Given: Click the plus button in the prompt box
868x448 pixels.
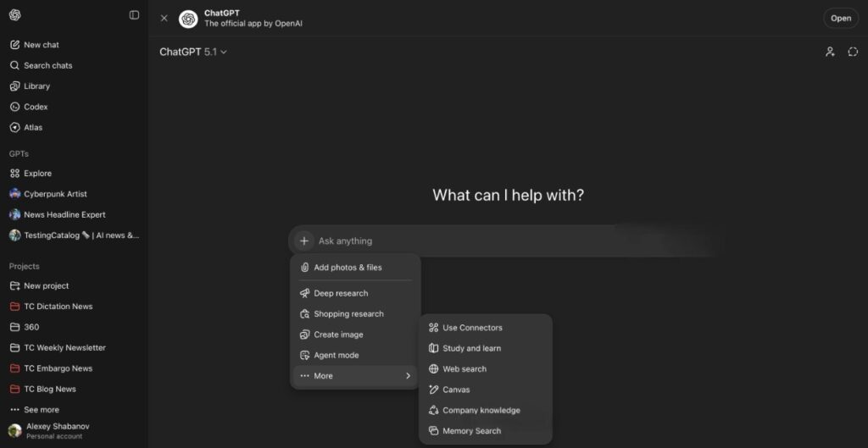Looking at the screenshot, I should tap(304, 241).
